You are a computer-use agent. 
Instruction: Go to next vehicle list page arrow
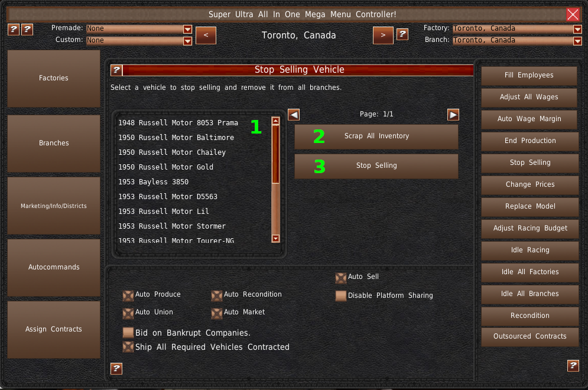tap(453, 115)
